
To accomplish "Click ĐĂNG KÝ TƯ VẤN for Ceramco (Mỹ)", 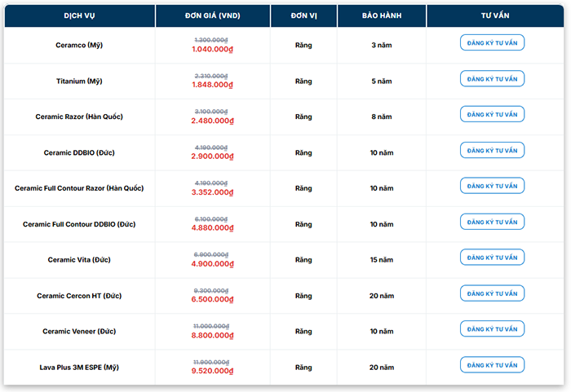I will 492,42.
